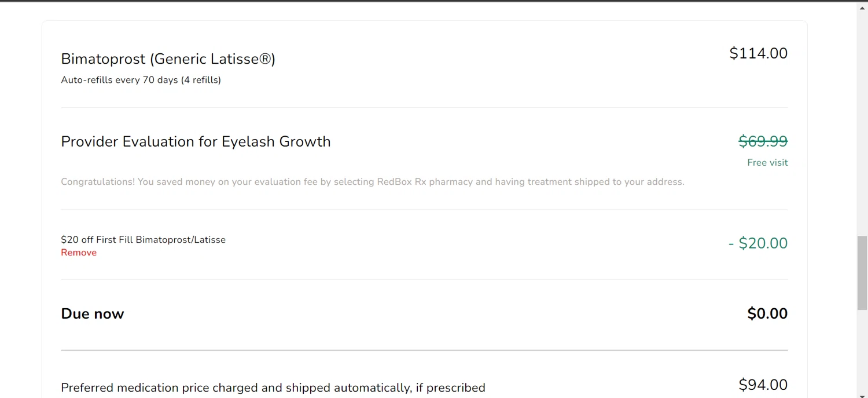Click the scrollbar up arrow
The height and width of the screenshot is (398, 868).
point(862,7)
